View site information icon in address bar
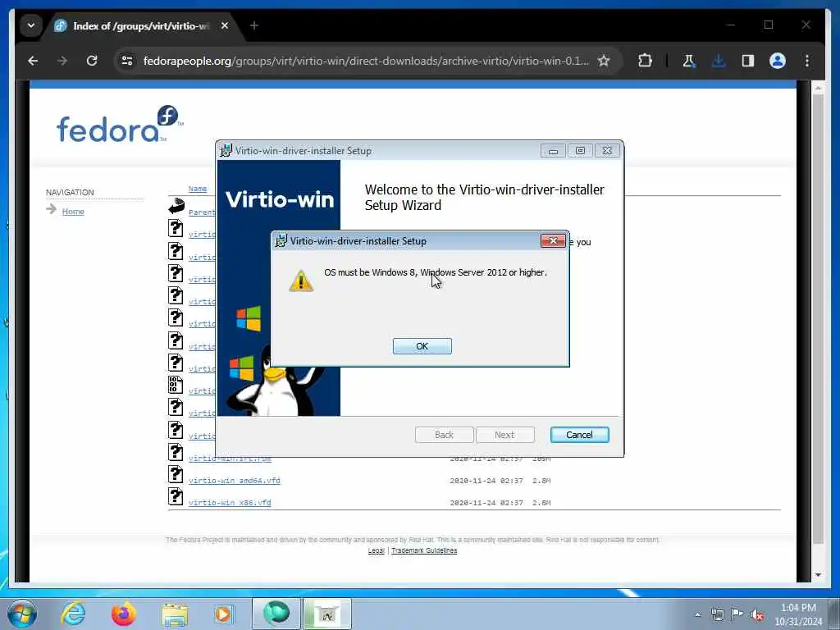The width and height of the screenshot is (840, 630). pyautogui.click(x=127, y=61)
